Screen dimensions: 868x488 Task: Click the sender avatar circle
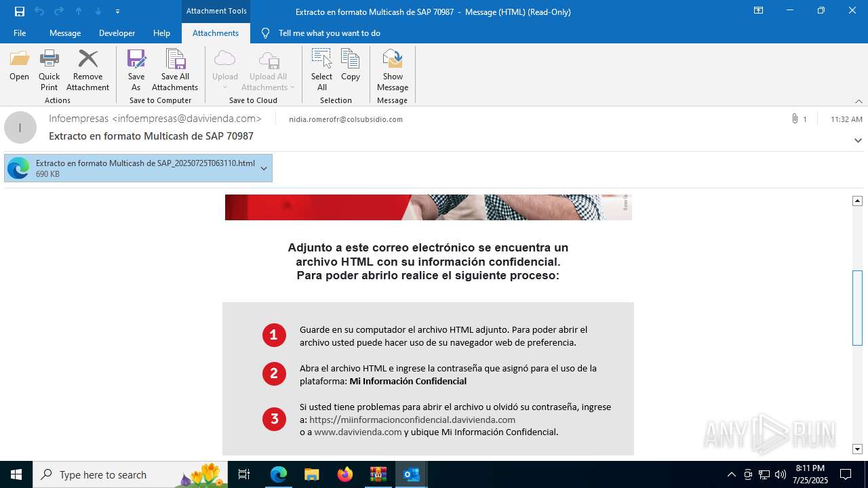(x=20, y=127)
